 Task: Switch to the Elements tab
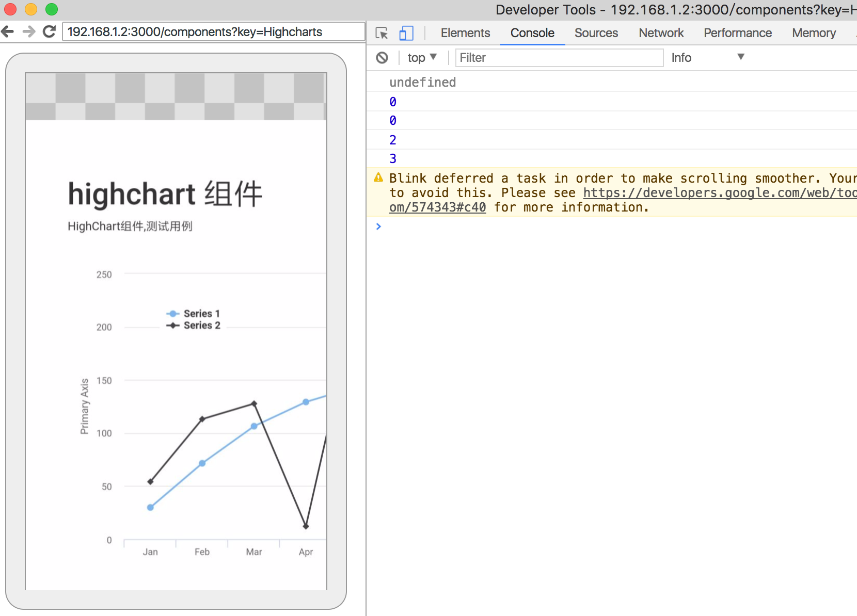point(465,33)
